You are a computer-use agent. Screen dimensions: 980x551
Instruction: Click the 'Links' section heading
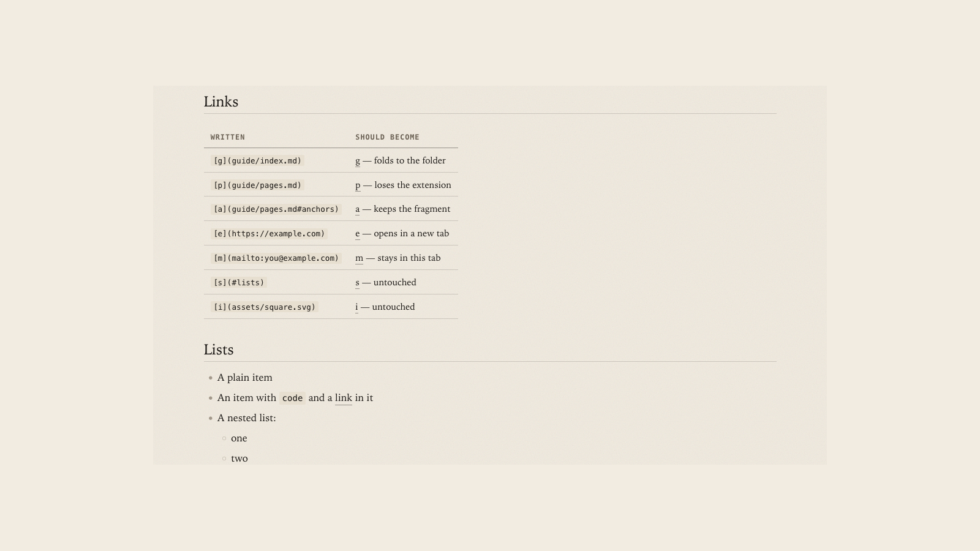pos(221,102)
